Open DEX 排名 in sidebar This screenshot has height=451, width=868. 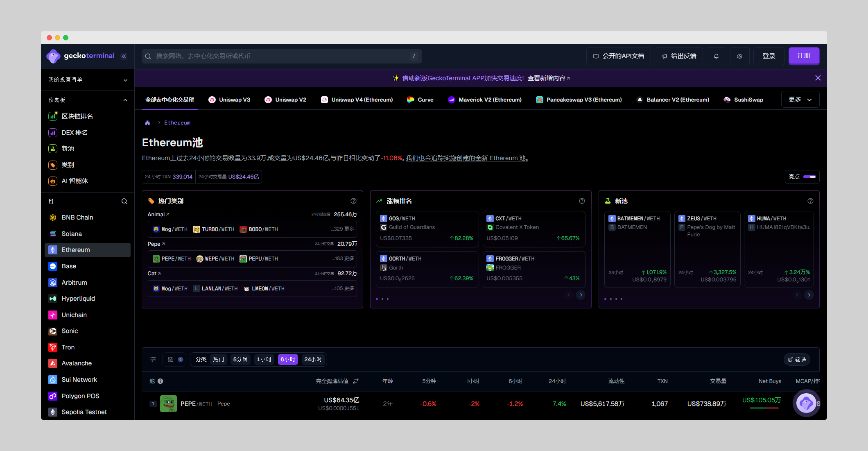(x=75, y=133)
